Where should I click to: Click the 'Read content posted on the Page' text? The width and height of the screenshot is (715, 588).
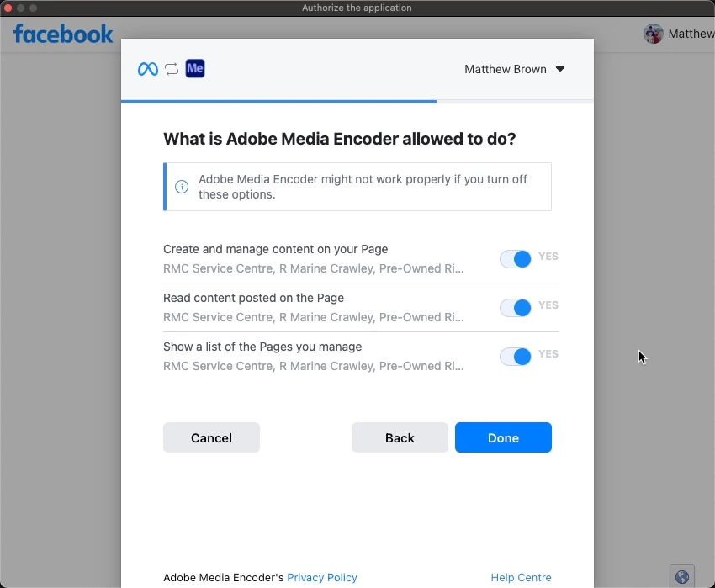click(x=253, y=298)
